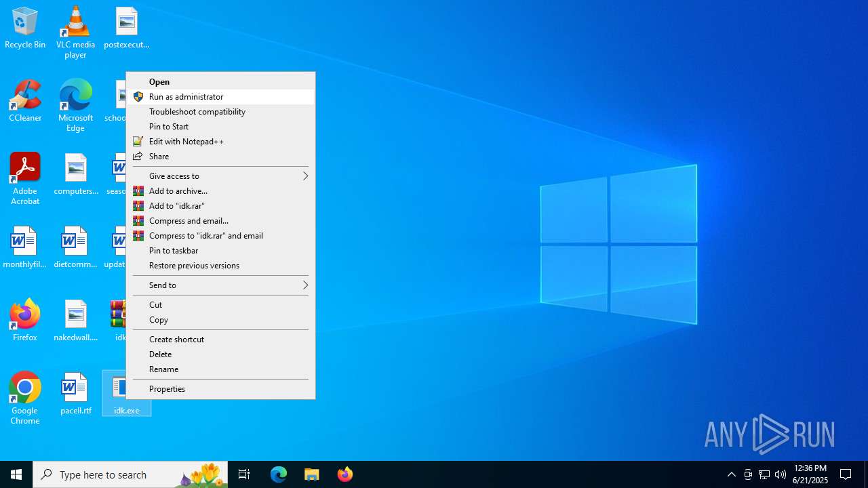
Task: Select the nakedwall... image file icon
Action: (x=75, y=321)
